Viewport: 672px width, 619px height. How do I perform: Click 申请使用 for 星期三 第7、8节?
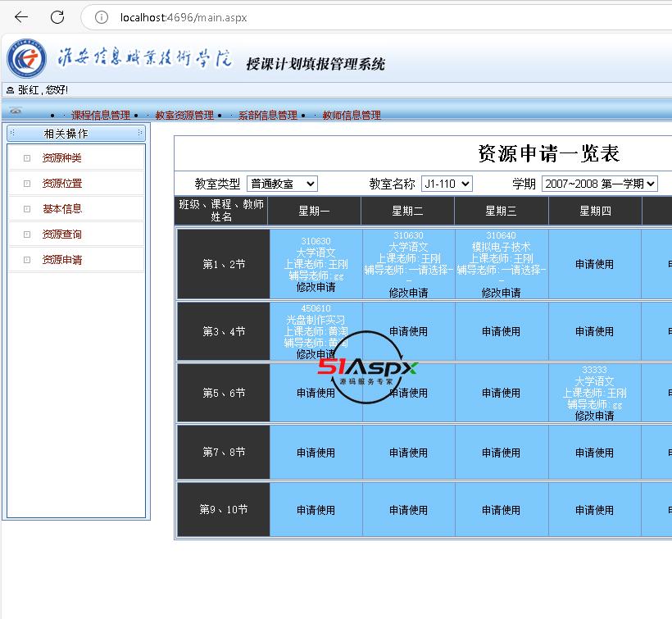(501, 453)
